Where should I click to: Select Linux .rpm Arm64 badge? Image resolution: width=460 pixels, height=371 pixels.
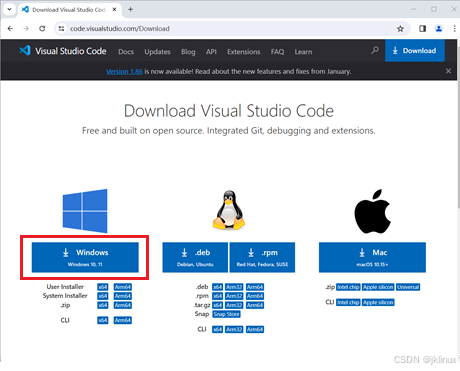[255, 296]
